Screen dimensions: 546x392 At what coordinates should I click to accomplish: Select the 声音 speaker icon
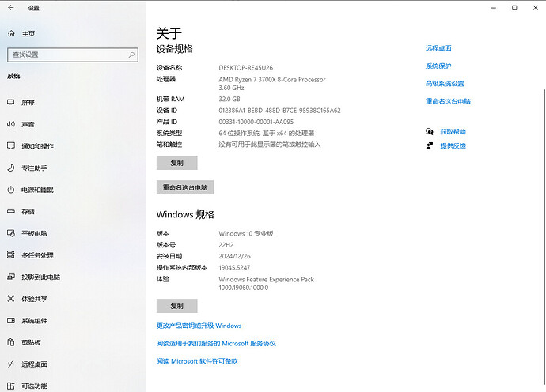click(x=11, y=124)
